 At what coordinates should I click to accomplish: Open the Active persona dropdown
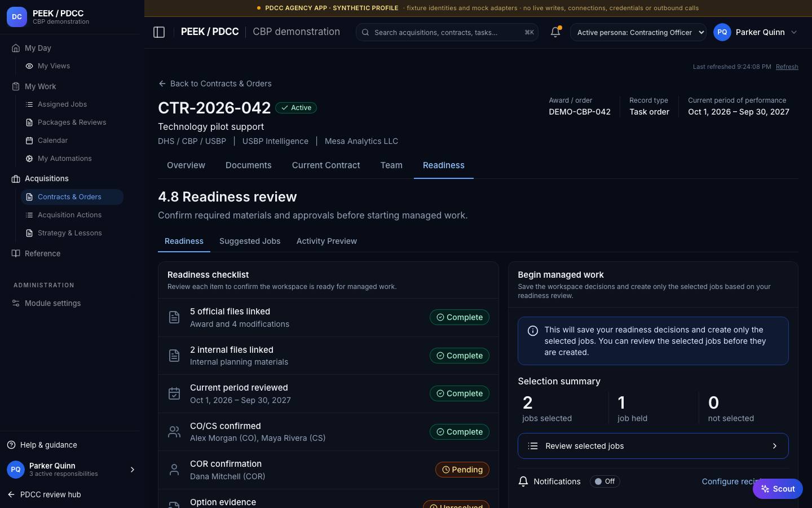(x=638, y=32)
